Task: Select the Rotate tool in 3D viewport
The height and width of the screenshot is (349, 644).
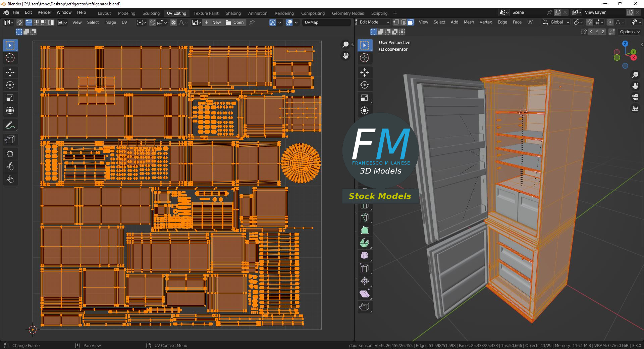Action: tap(365, 85)
